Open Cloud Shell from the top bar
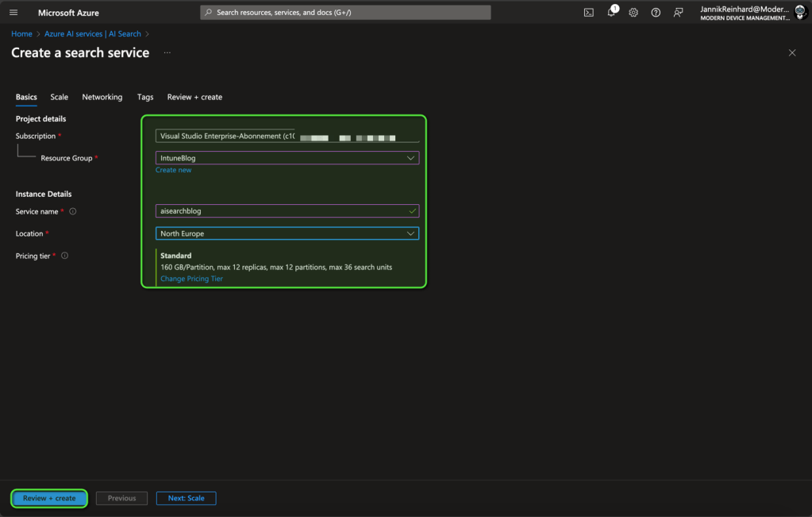The height and width of the screenshot is (517, 812). (x=588, y=13)
